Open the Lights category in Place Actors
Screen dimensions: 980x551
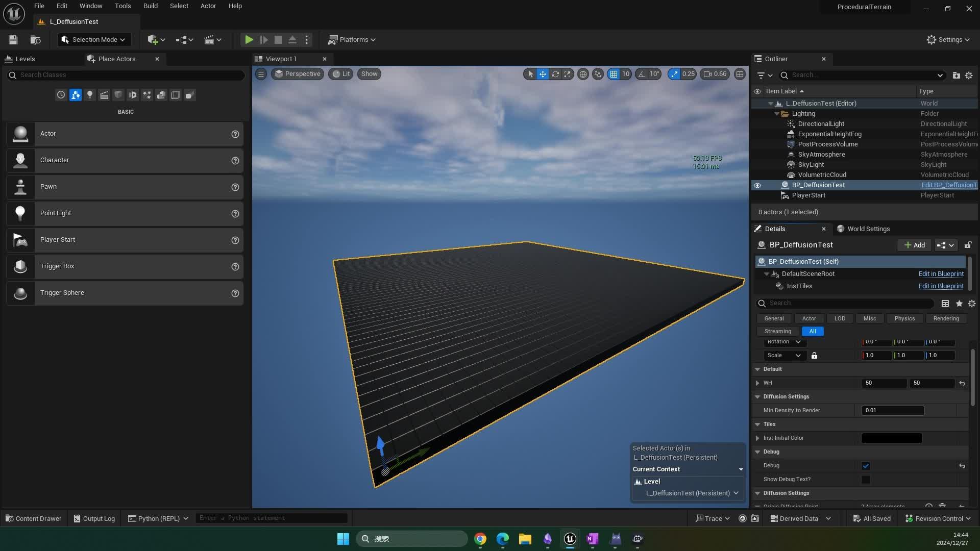point(90,95)
